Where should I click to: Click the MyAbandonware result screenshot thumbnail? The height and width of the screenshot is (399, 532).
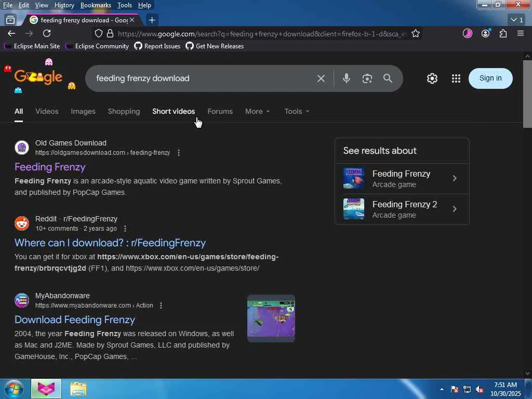[271, 318]
